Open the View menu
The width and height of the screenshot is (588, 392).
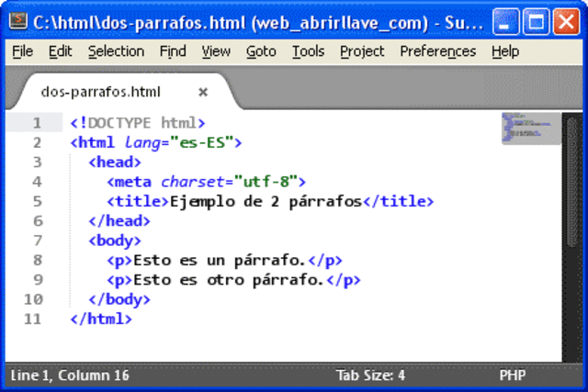coord(216,51)
